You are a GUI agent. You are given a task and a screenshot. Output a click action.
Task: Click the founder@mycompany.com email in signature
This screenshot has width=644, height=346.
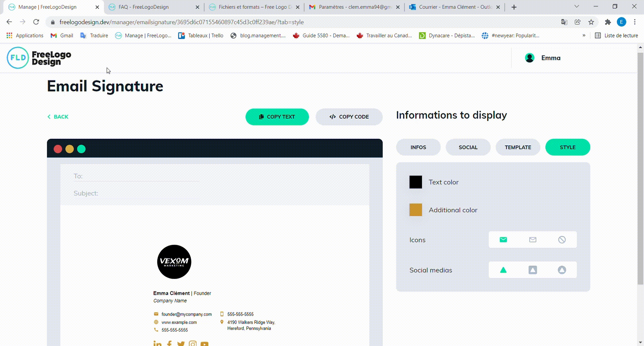click(186, 314)
